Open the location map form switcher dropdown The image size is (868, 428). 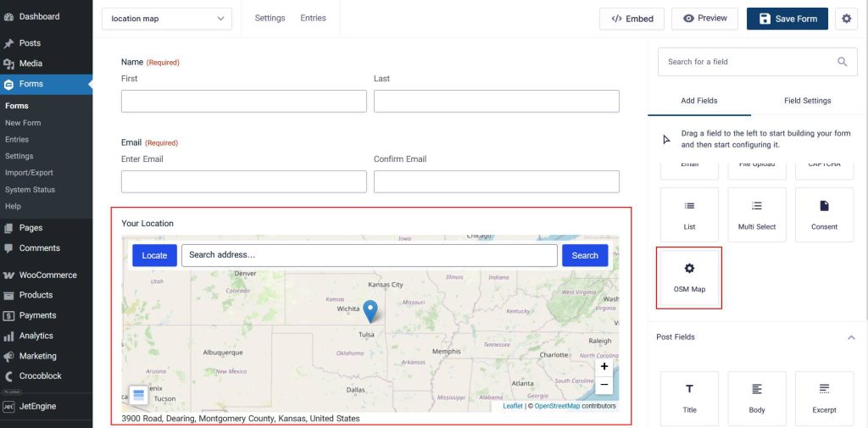(x=167, y=19)
